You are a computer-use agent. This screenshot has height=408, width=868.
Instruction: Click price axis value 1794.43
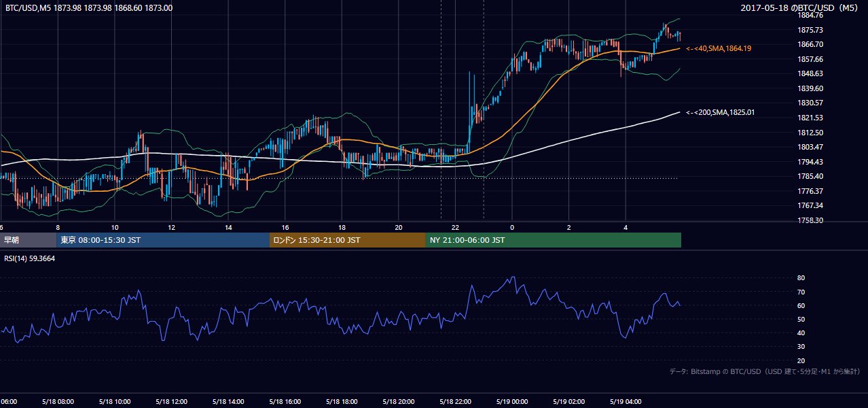coord(810,162)
